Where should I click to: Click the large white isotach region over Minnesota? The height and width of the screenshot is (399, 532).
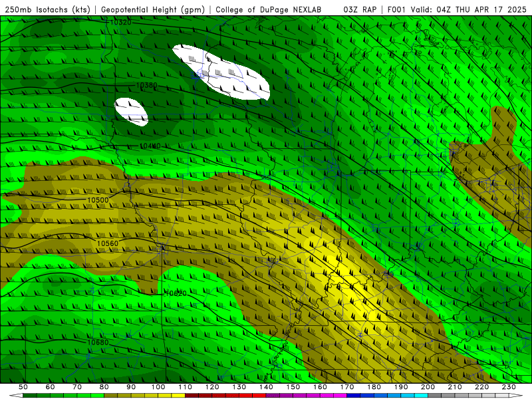[222, 73]
